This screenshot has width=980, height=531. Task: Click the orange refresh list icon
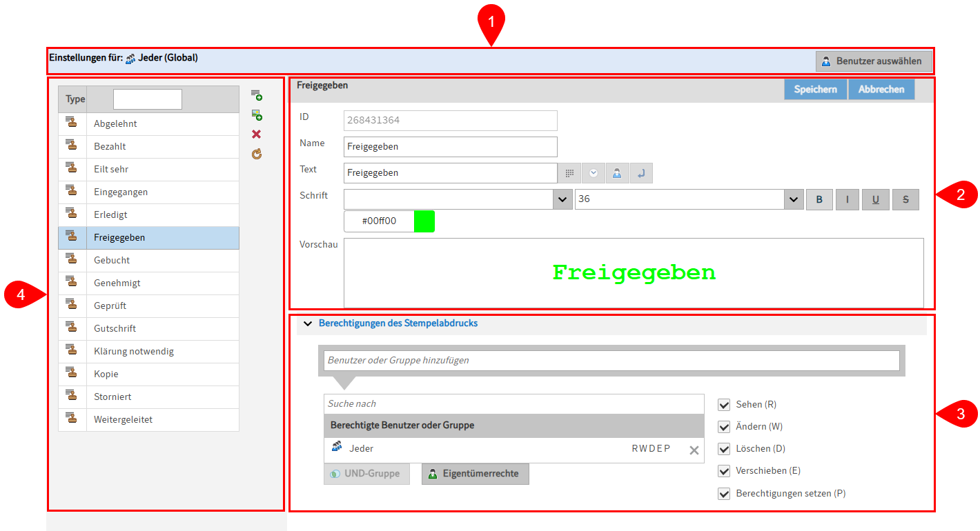pyautogui.click(x=256, y=154)
